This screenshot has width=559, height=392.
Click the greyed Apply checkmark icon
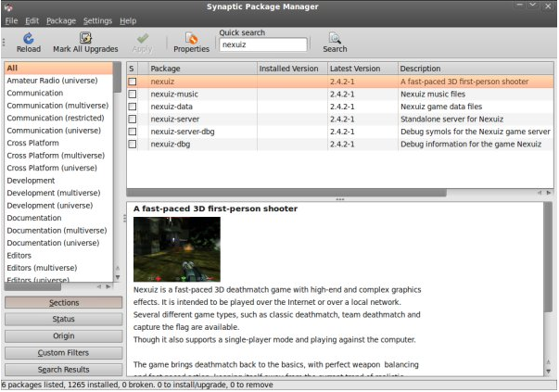(143, 38)
